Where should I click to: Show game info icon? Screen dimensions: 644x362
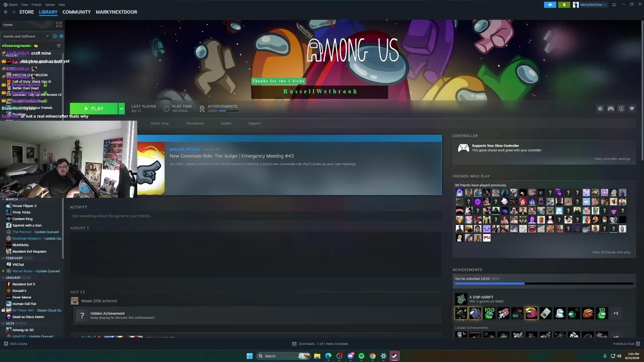tap(621, 109)
